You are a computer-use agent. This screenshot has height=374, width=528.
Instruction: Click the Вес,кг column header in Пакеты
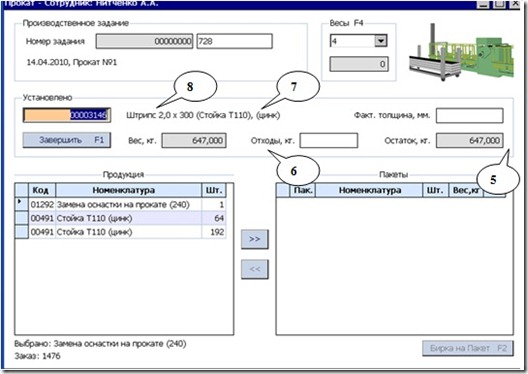coord(466,190)
